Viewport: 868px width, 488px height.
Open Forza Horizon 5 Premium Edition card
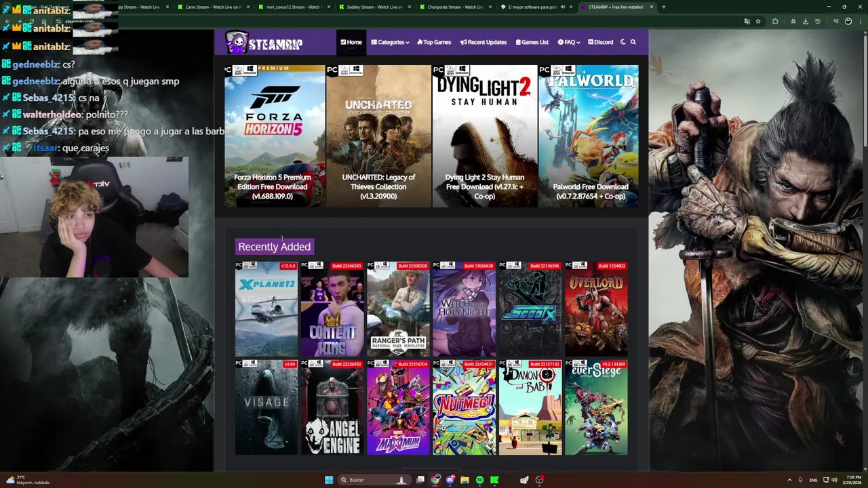275,136
